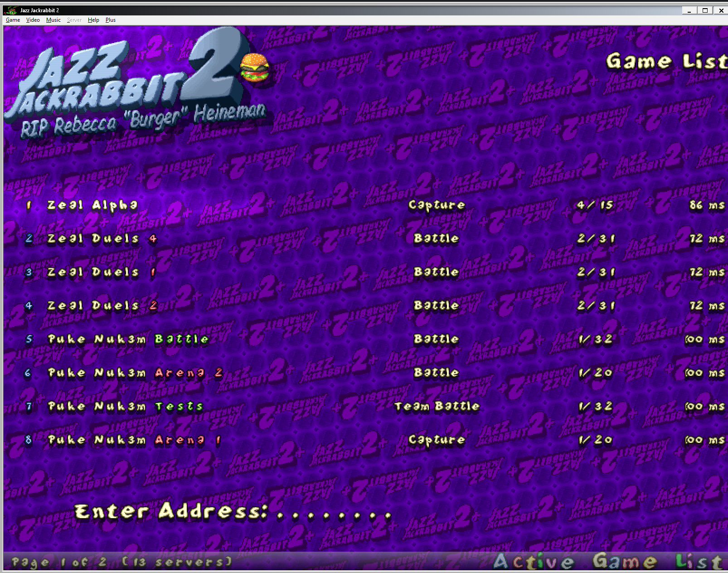
Task: Click Capture mode in Puke Nuk3m Arena 1 row
Action: click(x=437, y=440)
